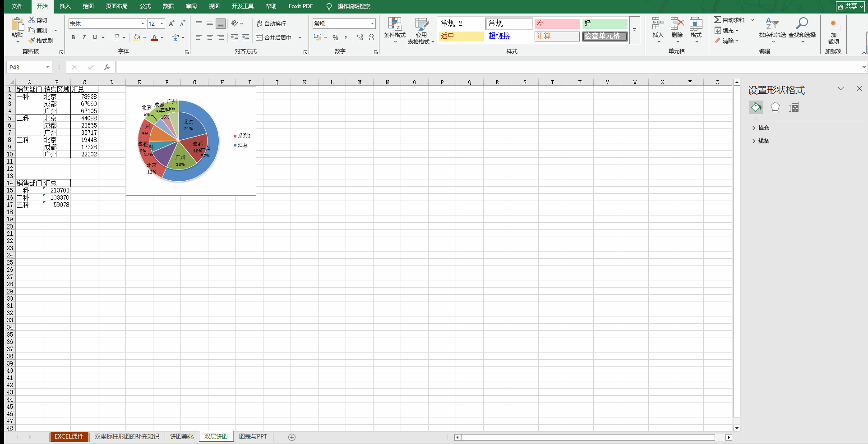Screen dimensions: 868x444
Task: Click the Find and Select magnifier icon
Action: point(802,23)
